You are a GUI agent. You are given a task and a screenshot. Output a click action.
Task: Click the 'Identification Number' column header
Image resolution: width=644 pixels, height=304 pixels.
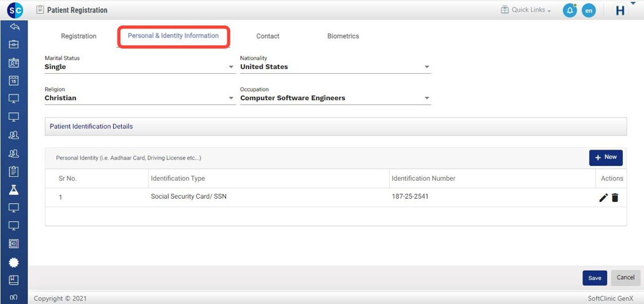pos(423,178)
